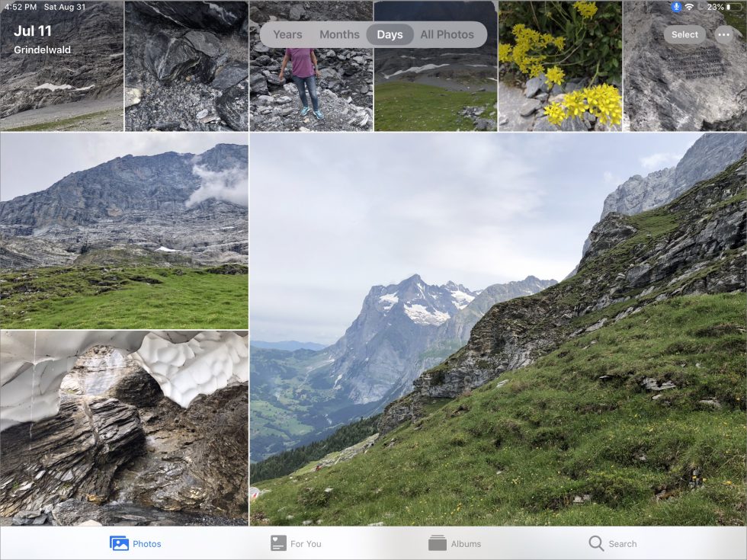Switch to Years view
This screenshot has height=560, width=747.
click(287, 34)
